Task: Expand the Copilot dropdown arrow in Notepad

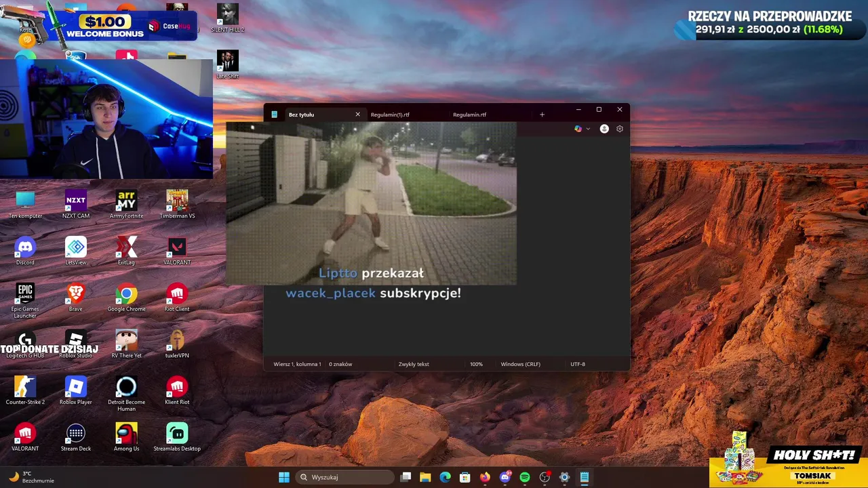Action: pyautogui.click(x=588, y=129)
